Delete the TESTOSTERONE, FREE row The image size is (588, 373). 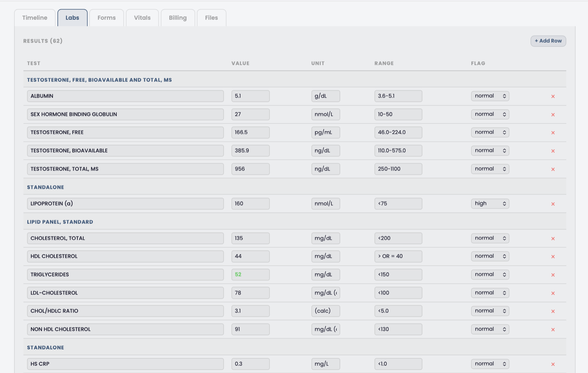pyautogui.click(x=553, y=133)
